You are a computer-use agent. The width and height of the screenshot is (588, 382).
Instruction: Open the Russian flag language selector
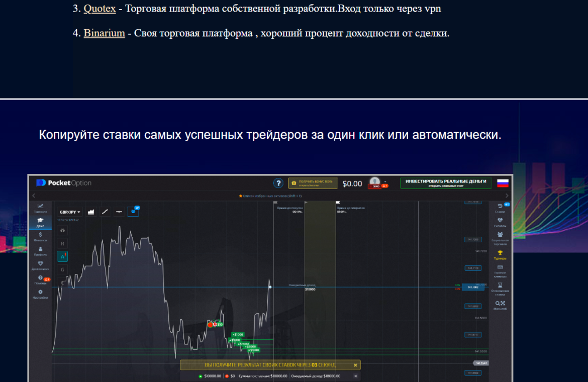coord(503,183)
